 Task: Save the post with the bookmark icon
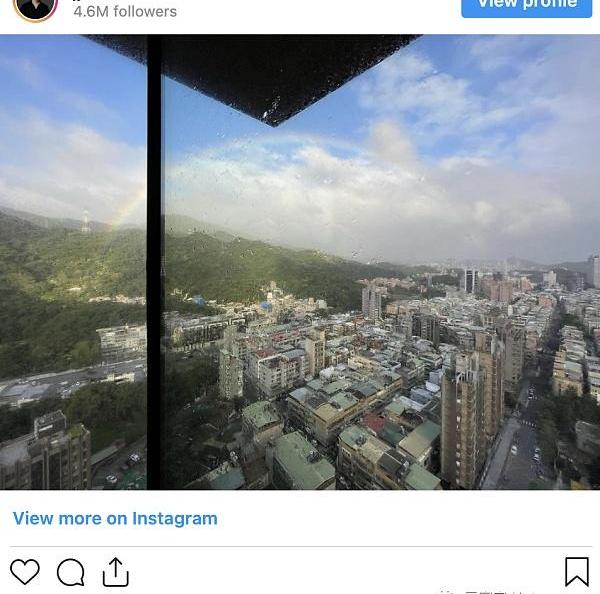(577, 571)
